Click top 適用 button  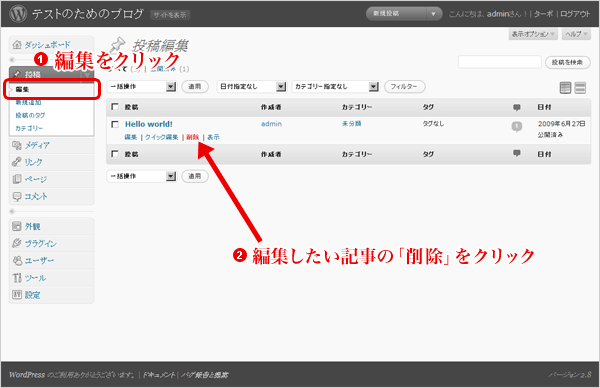(195, 86)
